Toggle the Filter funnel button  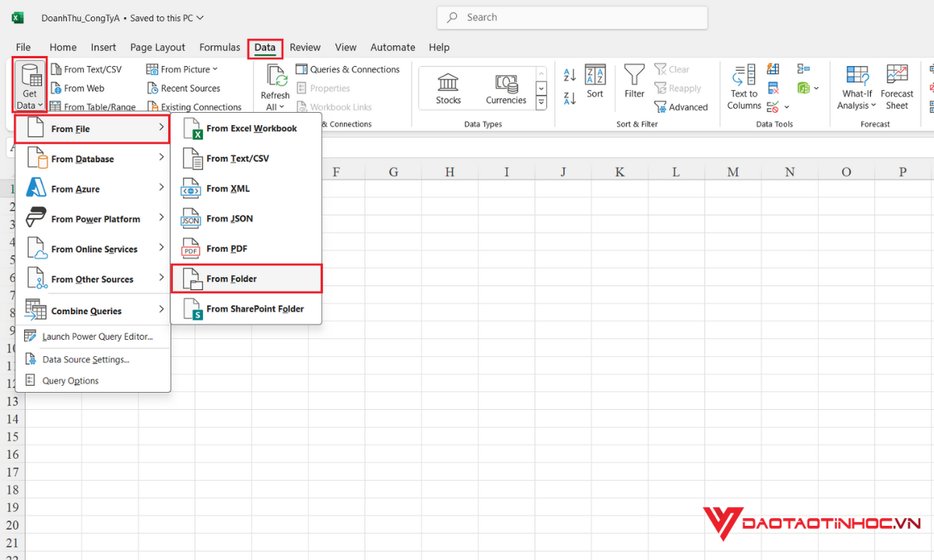tap(634, 82)
